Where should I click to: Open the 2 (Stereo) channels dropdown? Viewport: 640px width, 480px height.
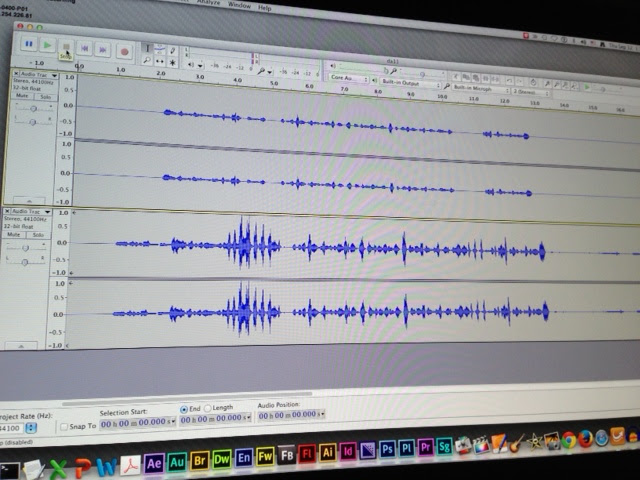pos(531,92)
